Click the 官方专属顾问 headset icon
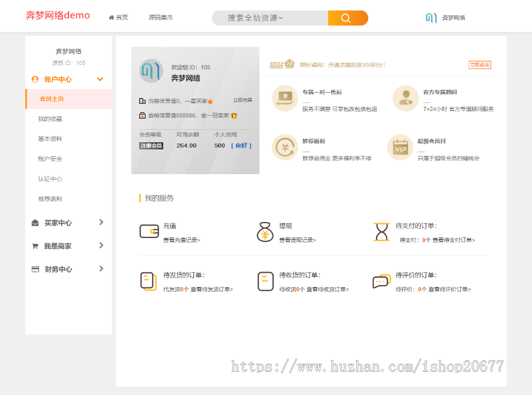Screen dimensions: 532x395 (405, 98)
